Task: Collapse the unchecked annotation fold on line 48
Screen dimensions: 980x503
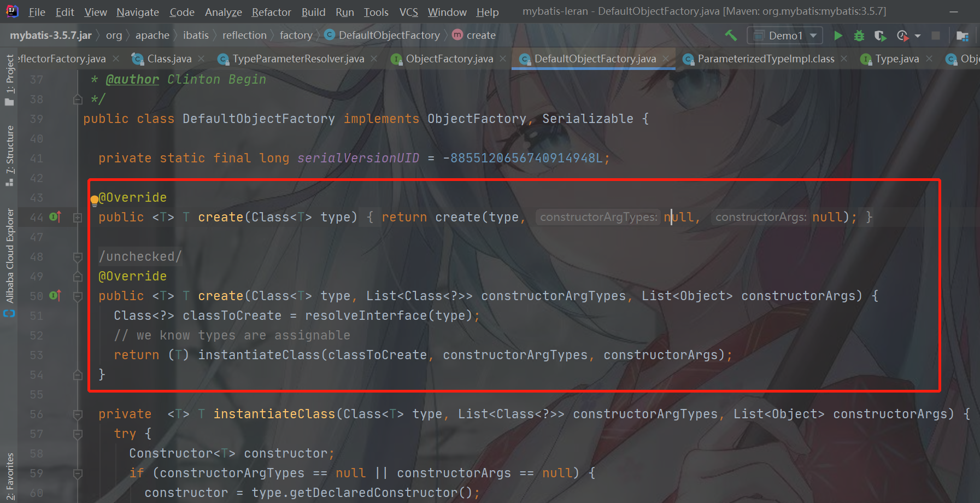Action: tap(78, 257)
